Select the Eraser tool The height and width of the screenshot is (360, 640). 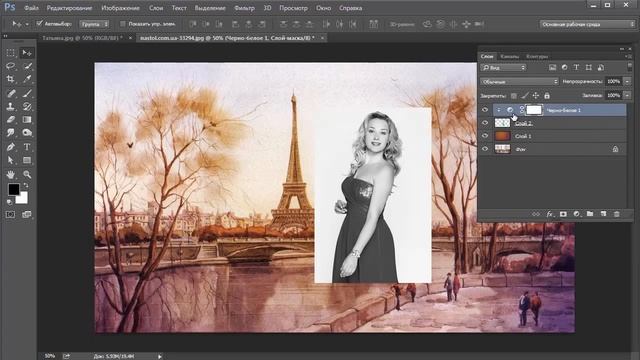tap(11, 120)
